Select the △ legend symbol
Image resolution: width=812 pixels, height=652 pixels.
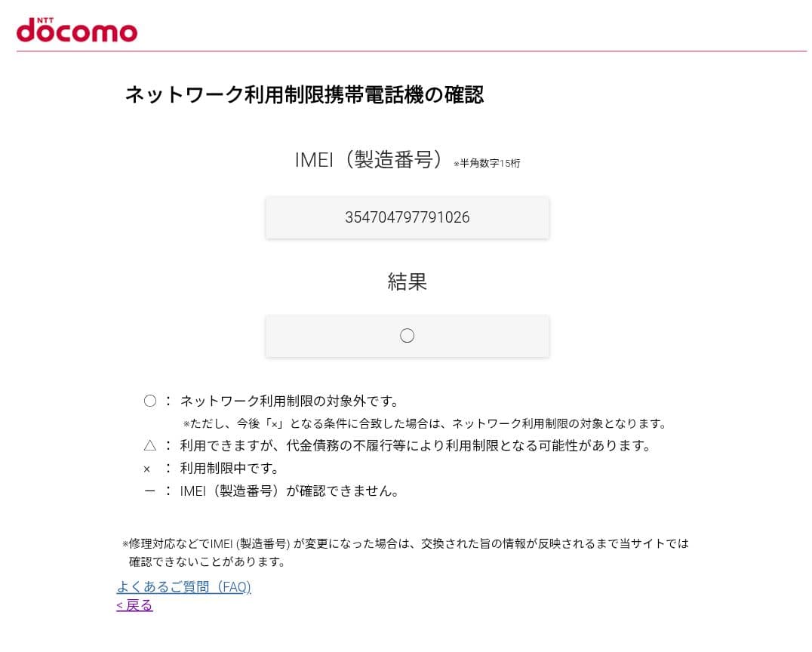[x=149, y=446]
